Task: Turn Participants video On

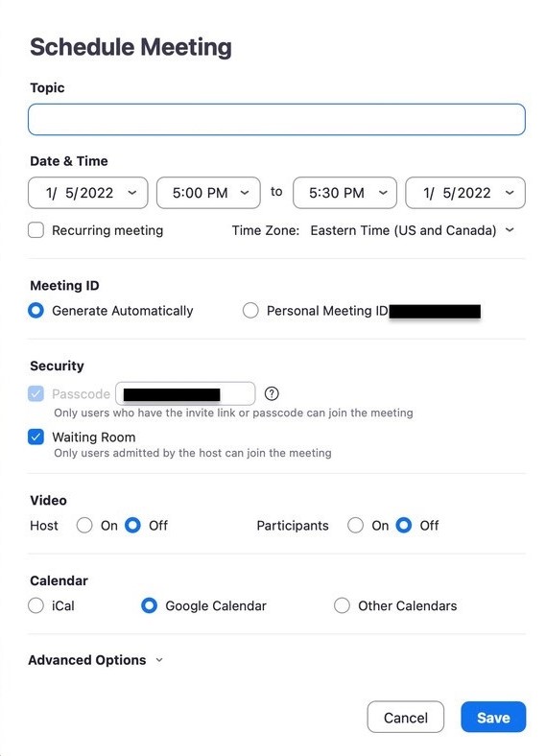Action: (x=355, y=525)
